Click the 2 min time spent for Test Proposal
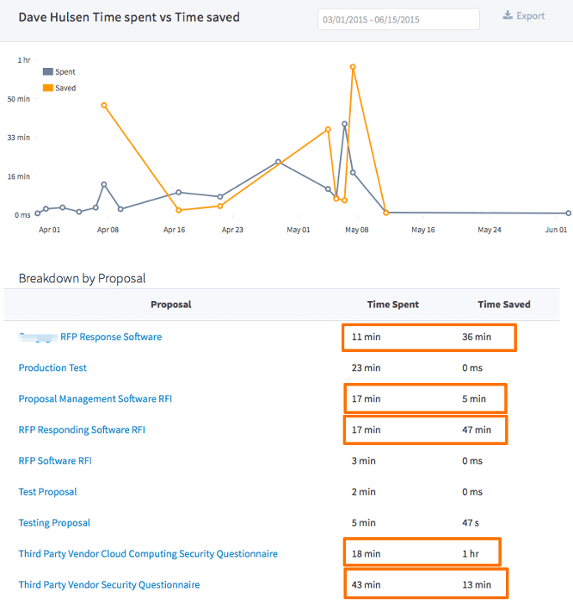Viewport: 573px width, 611px height. (364, 492)
